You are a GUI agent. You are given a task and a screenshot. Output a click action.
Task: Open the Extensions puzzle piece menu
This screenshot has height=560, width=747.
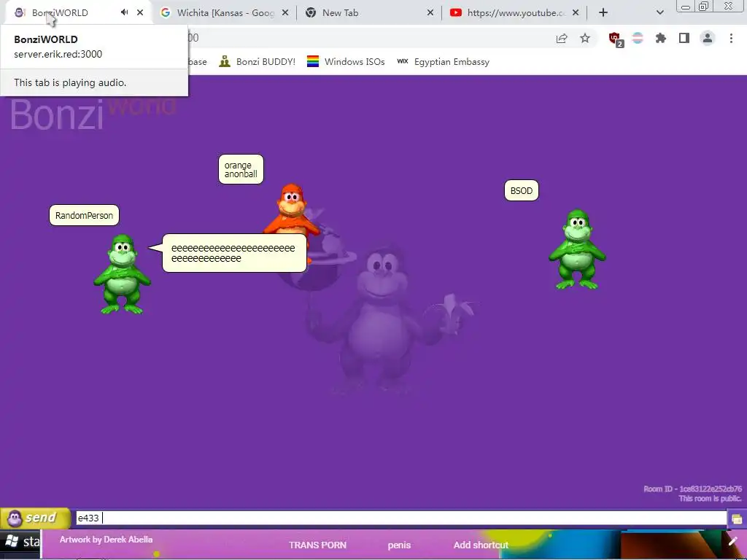(x=661, y=38)
